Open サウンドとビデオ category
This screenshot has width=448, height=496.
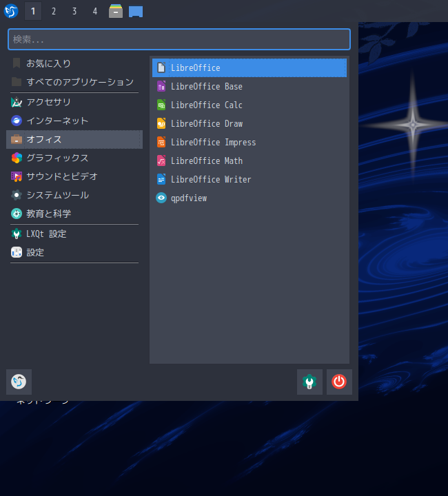point(74,176)
